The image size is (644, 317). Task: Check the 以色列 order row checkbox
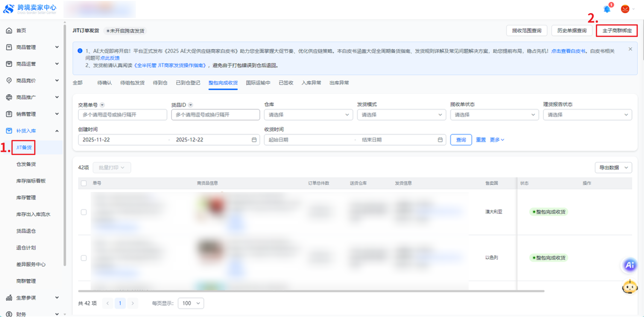tap(84, 258)
